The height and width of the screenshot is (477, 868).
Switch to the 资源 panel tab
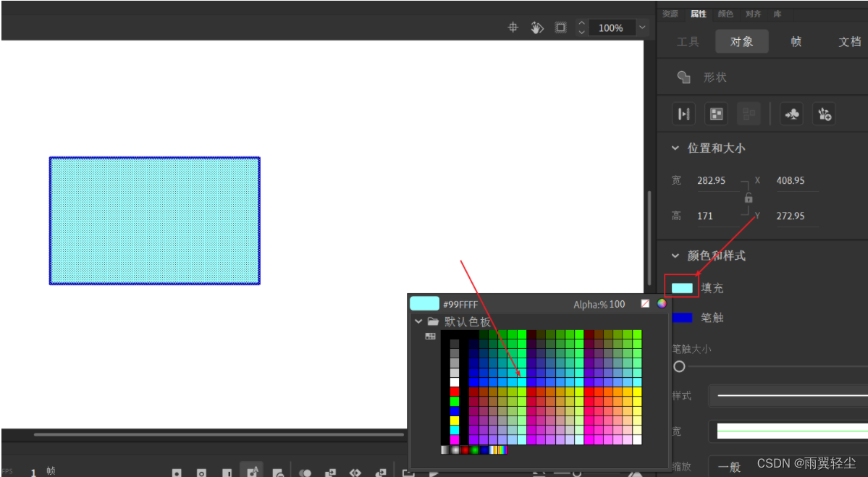(670, 14)
